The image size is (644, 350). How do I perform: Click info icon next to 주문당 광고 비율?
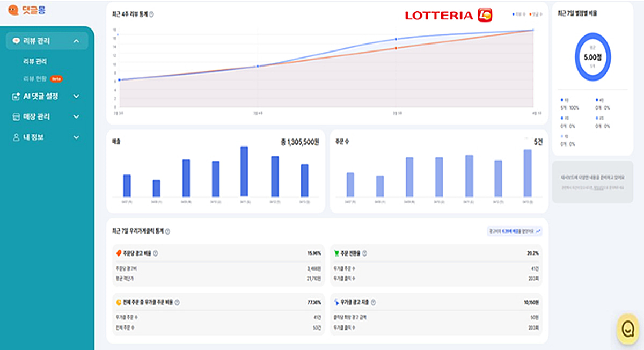pyautogui.click(x=156, y=253)
